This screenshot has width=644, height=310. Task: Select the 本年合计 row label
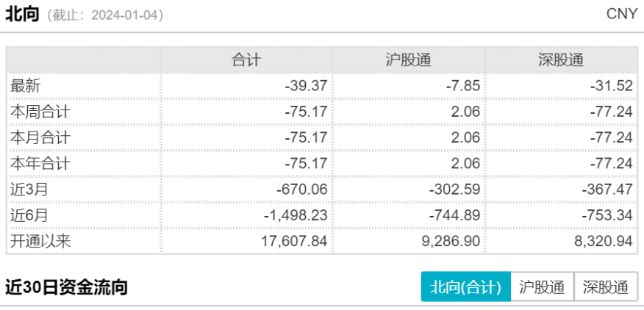click(40, 163)
